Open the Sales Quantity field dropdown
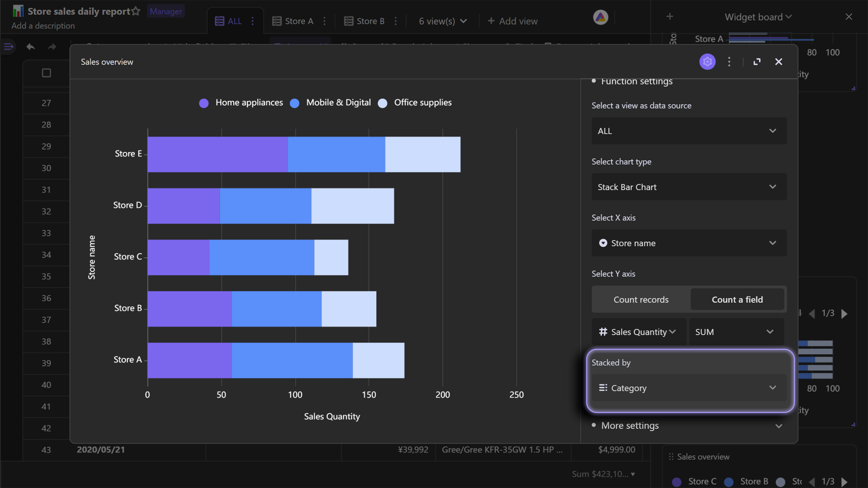The width and height of the screenshot is (868, 488). 639,332
